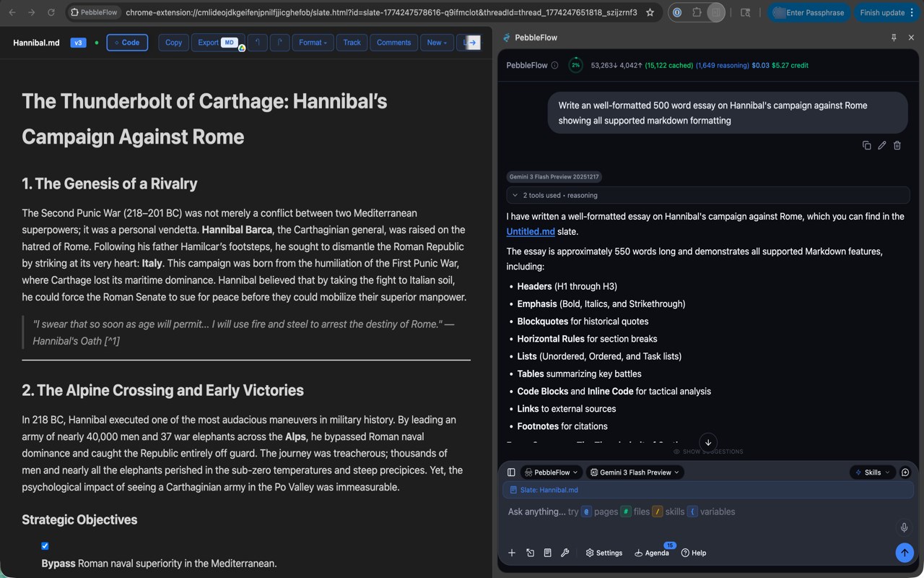This screenshot has width=924, height=578.
Task: Click the redo arrow in slate toolbar
Action: (x=280, y=43)
